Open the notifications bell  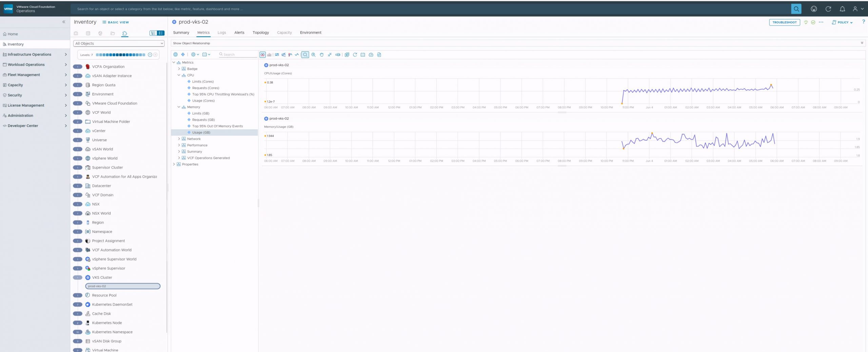click(842, 9)
